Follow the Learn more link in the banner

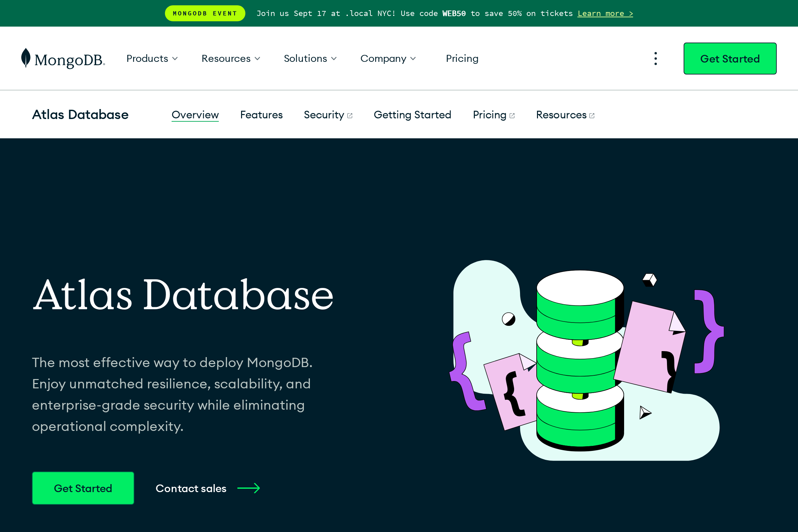pos(605,13)
